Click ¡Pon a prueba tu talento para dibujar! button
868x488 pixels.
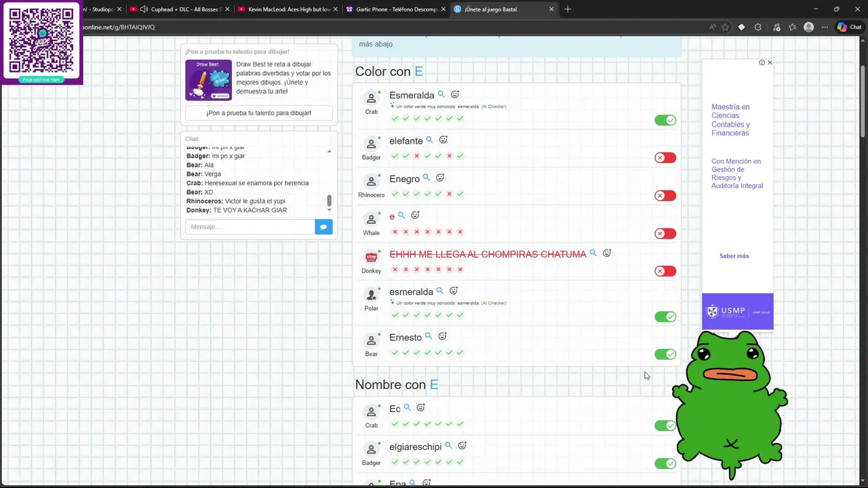click(259, 113)
